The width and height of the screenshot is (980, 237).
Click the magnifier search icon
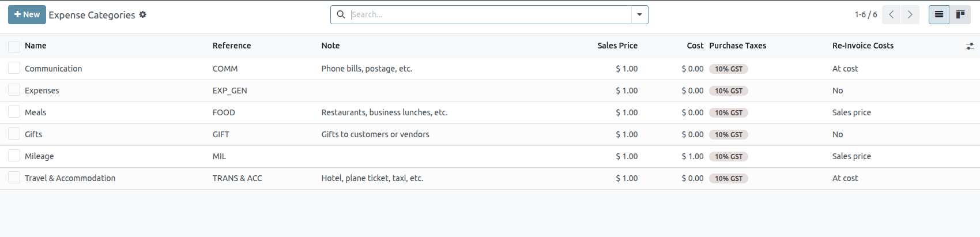341,14
